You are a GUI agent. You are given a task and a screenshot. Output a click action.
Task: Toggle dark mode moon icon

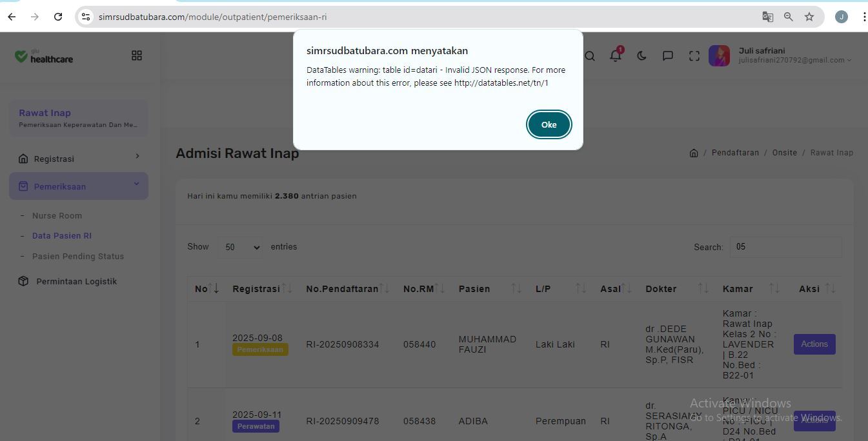(641, 56)
